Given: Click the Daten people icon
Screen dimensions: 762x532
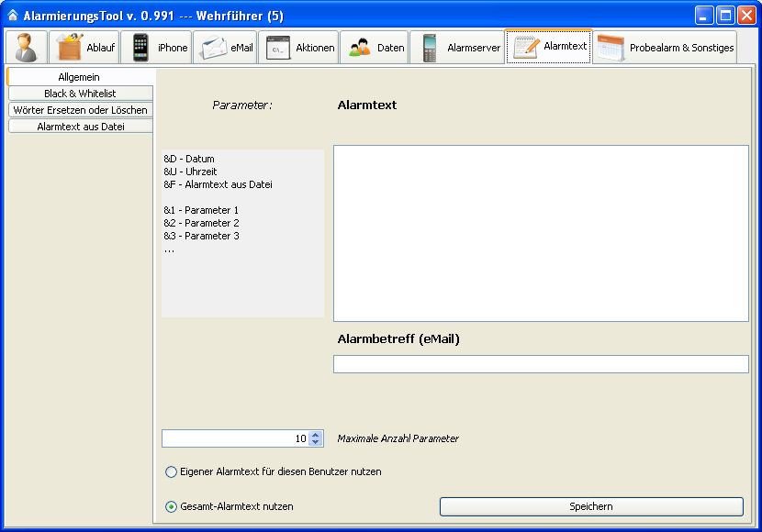Looking at the screenshot, I should tap(359, 48).
